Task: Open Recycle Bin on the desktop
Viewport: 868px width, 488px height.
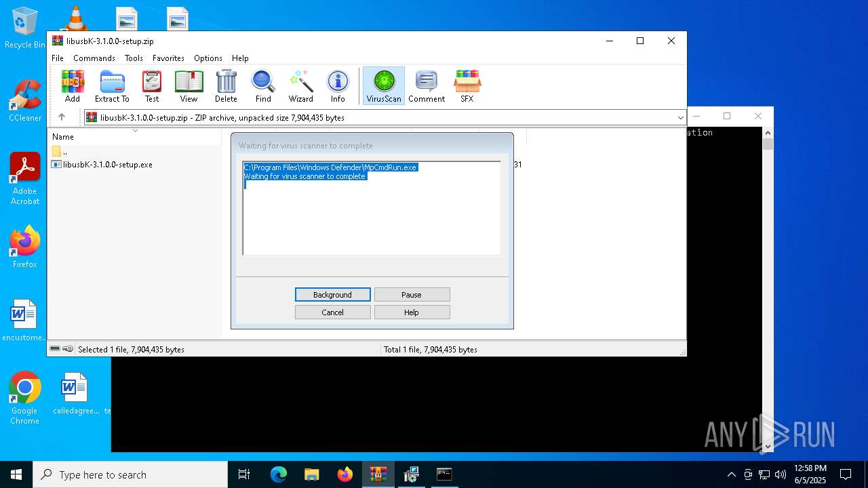Action: (25, 28)
